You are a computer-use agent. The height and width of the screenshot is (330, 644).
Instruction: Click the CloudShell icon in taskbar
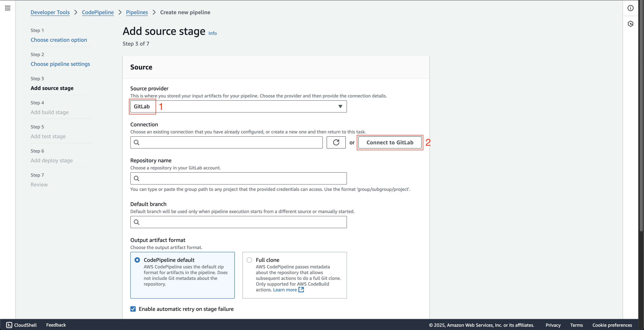9,324
